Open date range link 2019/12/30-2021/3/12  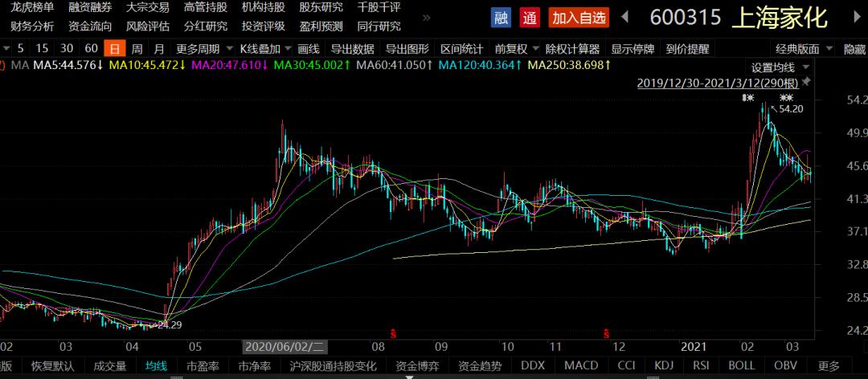(x=718, y=83)
